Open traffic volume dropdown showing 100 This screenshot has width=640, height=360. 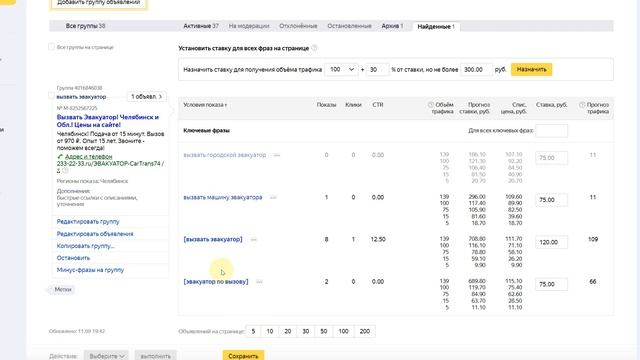[341, 70]
